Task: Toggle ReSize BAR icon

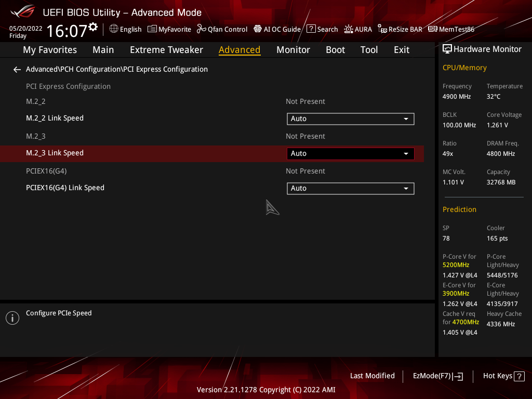Action: coord(382,29)
